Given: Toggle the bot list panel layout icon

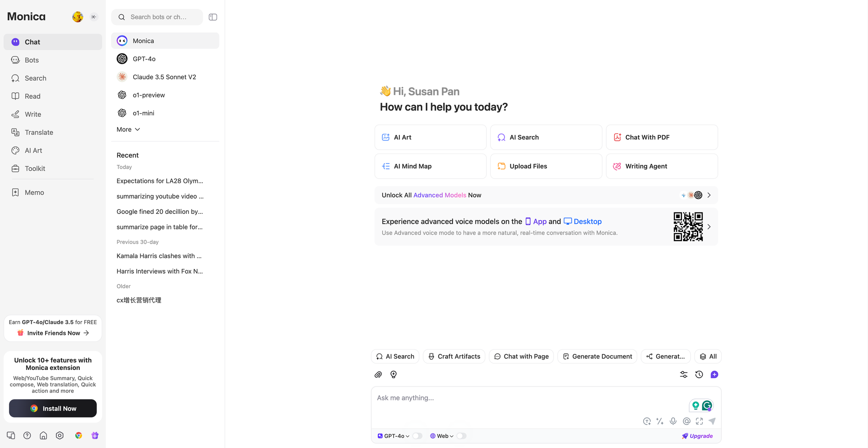Looking at the screenshot, I should [x=213, y=17].
